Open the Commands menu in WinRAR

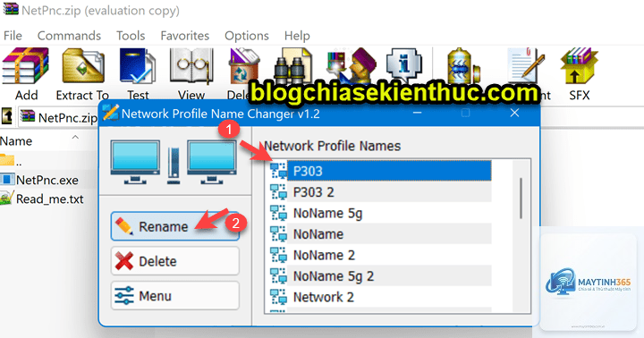click(x=69, y=36)
